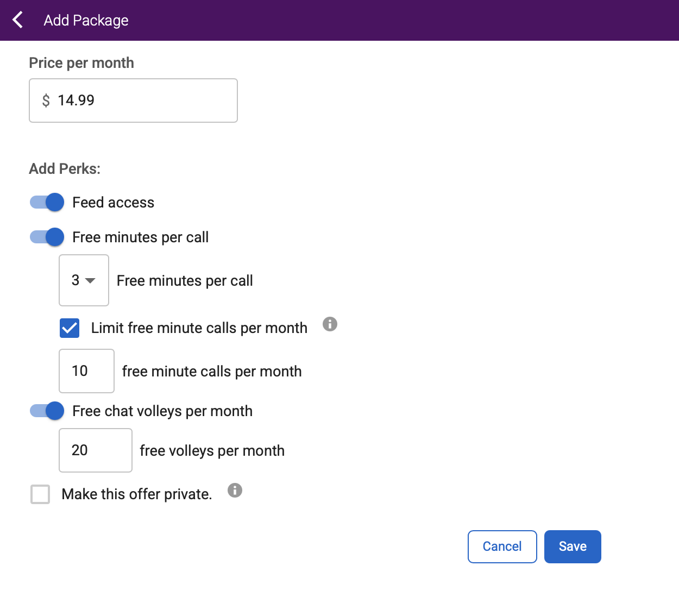This screenshot has width=679, height=616.
Task: Click the Price per month input field
Action: point(133,100)
